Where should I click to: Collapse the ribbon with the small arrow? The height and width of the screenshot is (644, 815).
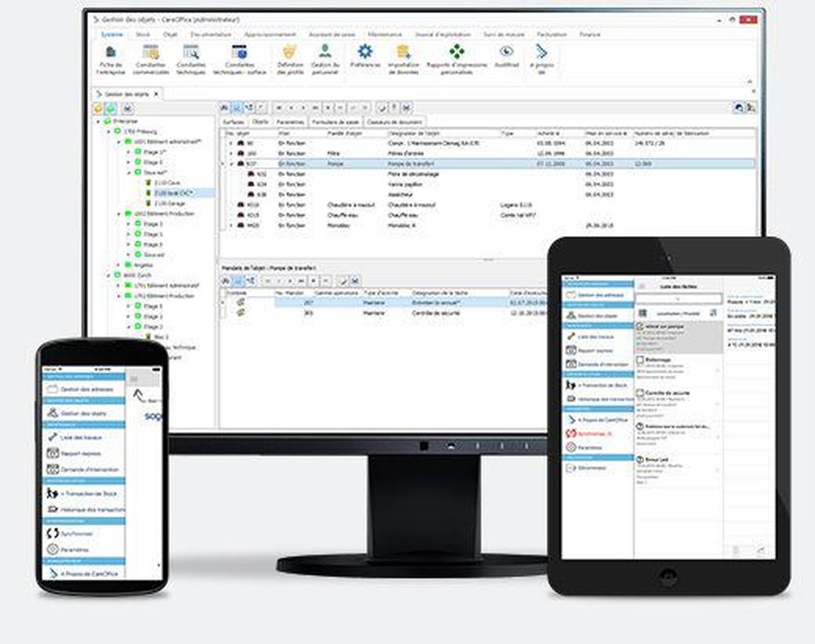[x=750, y=82]
